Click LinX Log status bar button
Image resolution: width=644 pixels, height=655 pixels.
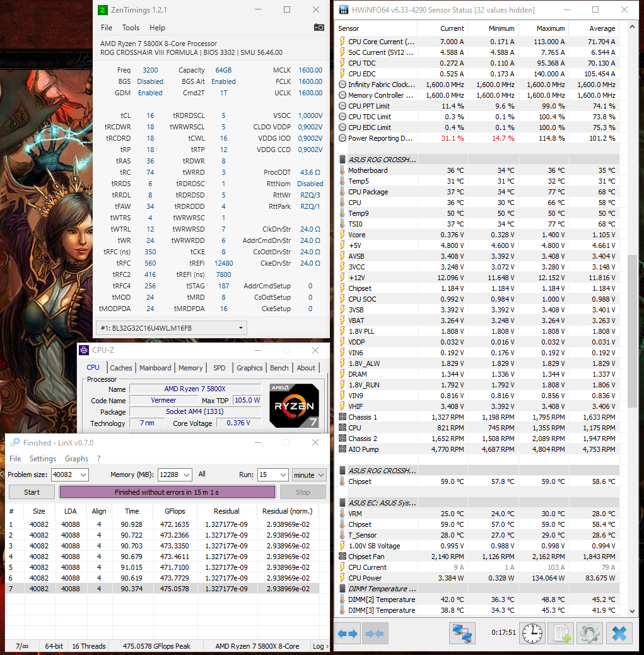320,646
